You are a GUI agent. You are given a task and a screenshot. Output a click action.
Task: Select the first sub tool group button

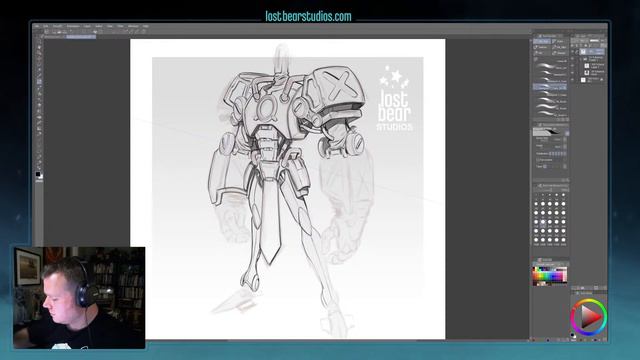[x=542, y=41]
